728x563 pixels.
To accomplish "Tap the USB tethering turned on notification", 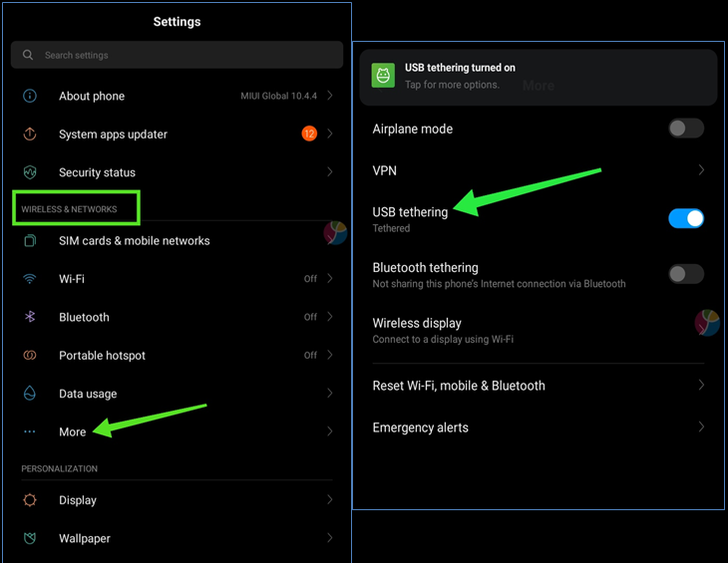I will (x=538, y=76).
